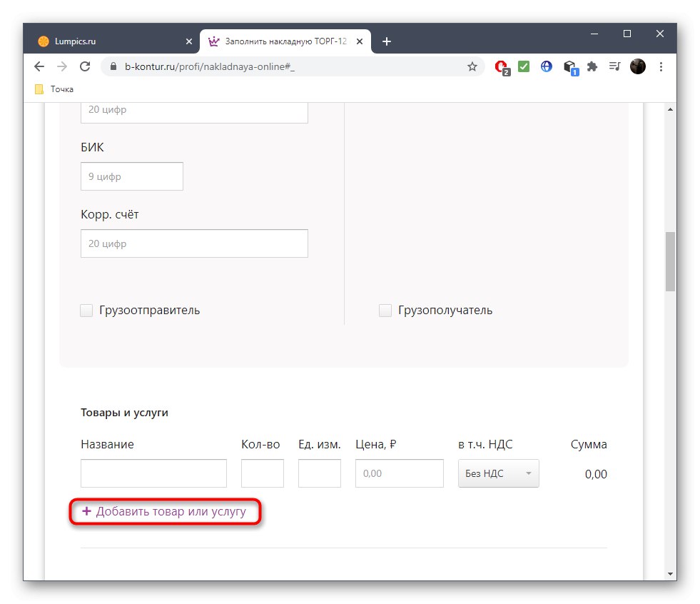
Task: Click the music playlist extension icon
Action: coord(614,66)
